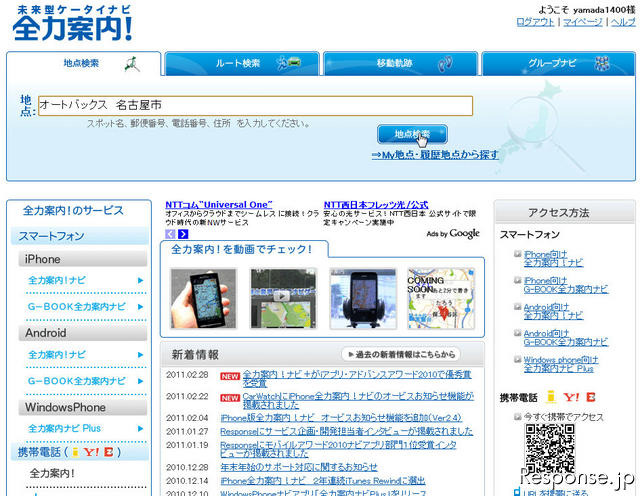Open Android向け G-BOOK全力案内ナビ access link
The width and height of the screenshot is (640, 496).
(x=566, y=338)
